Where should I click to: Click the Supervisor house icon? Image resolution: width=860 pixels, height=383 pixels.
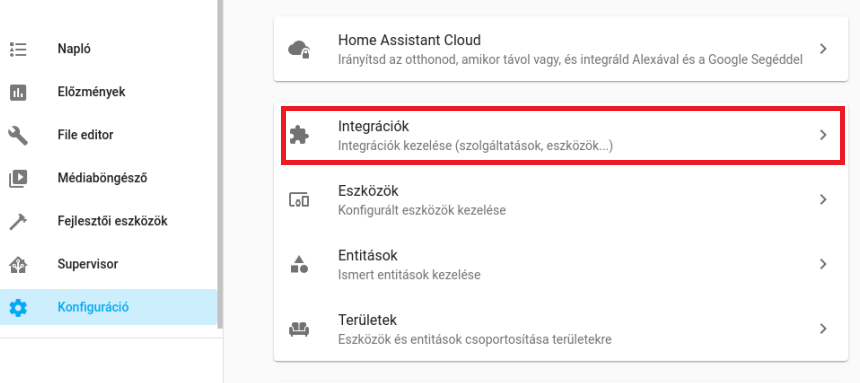click(x=18, y=264)
